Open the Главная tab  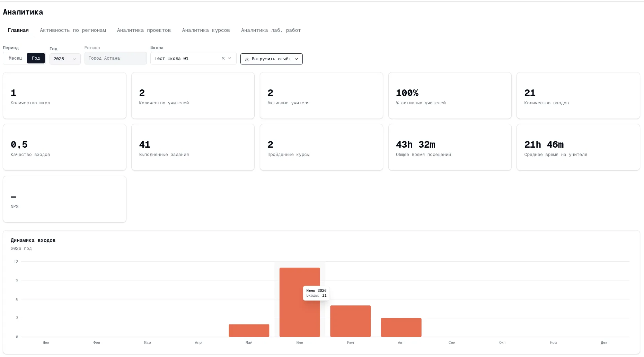click(x=18, y=30)
